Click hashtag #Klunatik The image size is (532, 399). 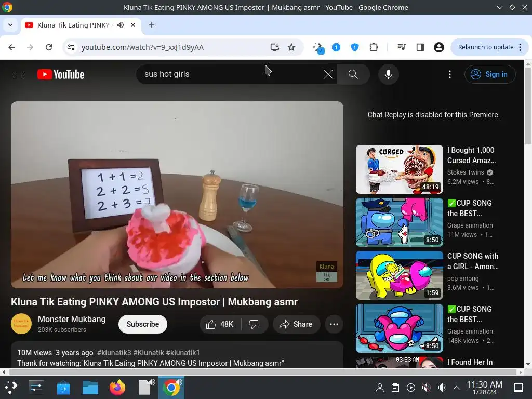pyautogui.click(x=149, y=353)
